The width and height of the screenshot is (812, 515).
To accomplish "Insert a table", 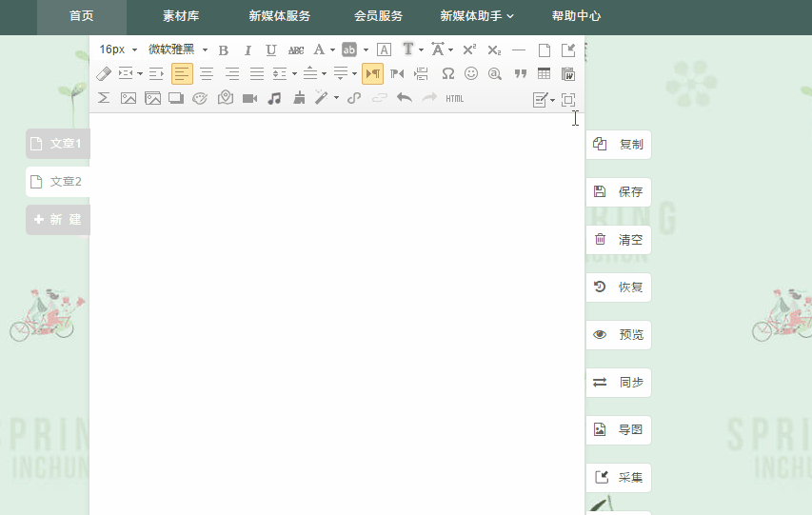I will tap(544, 73).
